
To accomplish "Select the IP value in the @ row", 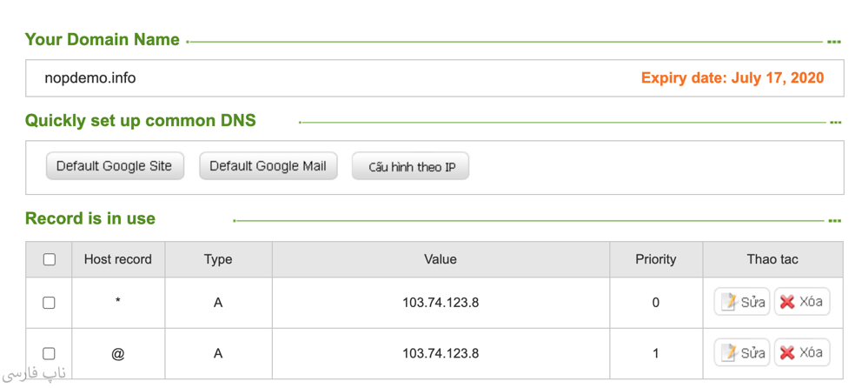I will pos(441,353).
